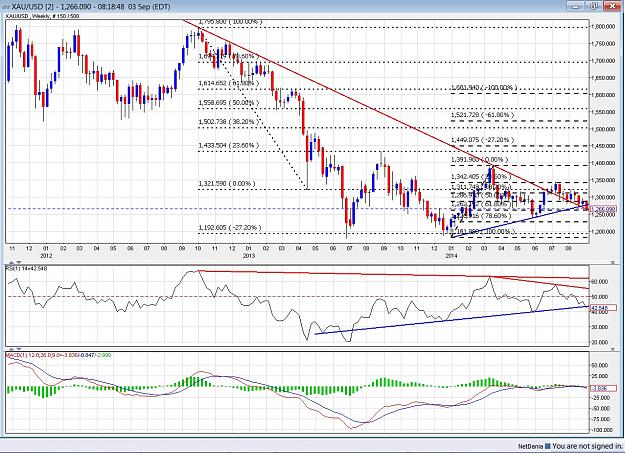Click the 2012 year label on time axis
625x453 pixels.
46,255
